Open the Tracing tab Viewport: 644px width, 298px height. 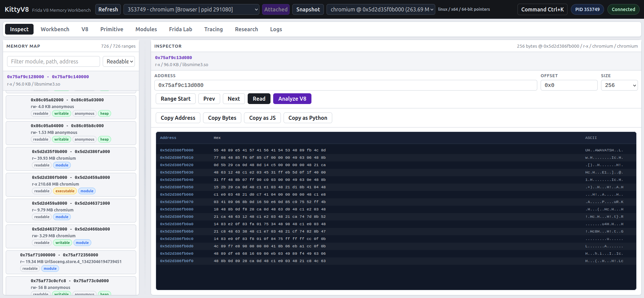213,29
